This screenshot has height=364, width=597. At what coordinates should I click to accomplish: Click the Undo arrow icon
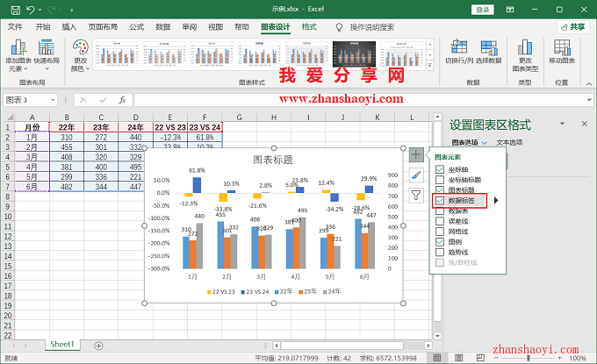(31, 10)
